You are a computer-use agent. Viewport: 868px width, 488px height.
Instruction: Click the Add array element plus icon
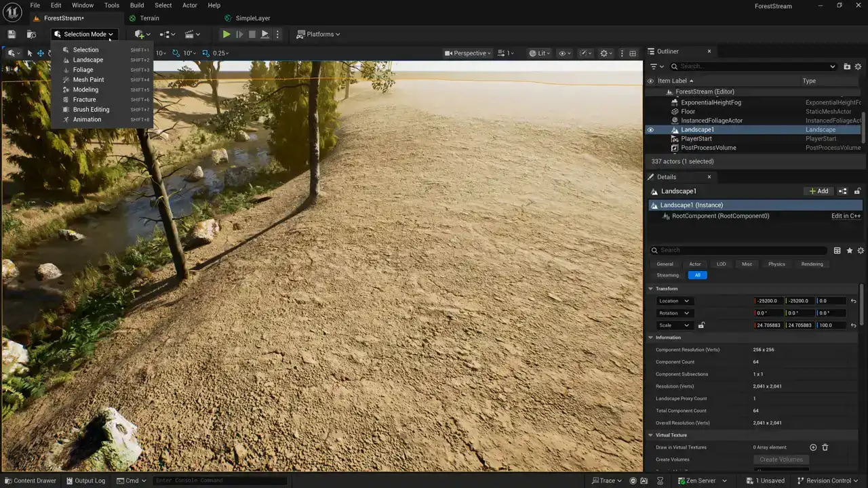coord(813,447)
